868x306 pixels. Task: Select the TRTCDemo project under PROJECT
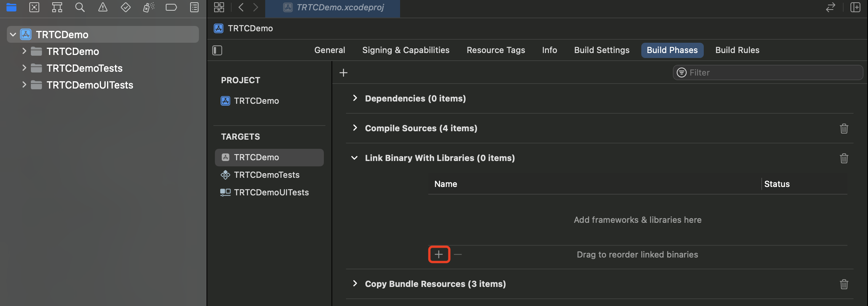(x=256, y=101)
